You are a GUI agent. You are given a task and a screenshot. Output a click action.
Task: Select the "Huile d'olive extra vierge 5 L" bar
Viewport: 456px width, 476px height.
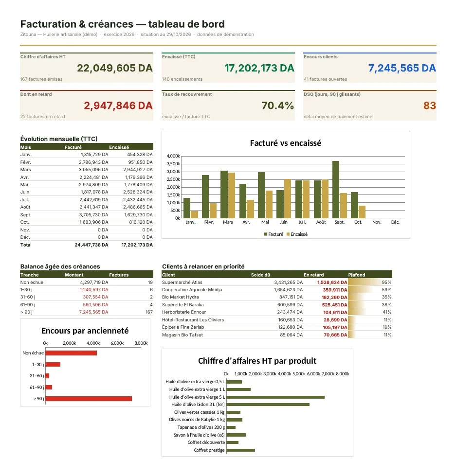275,397
